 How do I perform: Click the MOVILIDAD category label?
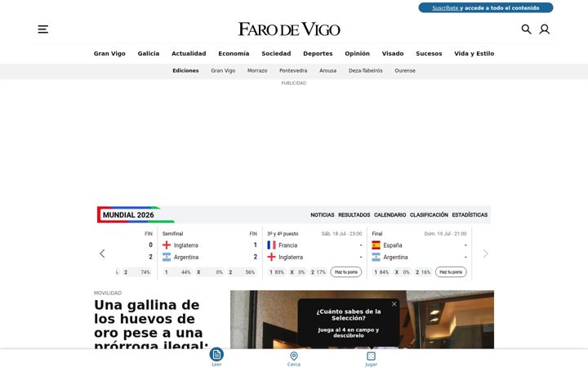(108, 293)
